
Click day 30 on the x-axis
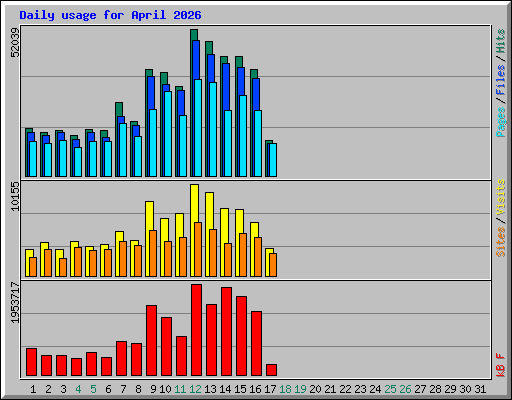click(x=465, y=389)
